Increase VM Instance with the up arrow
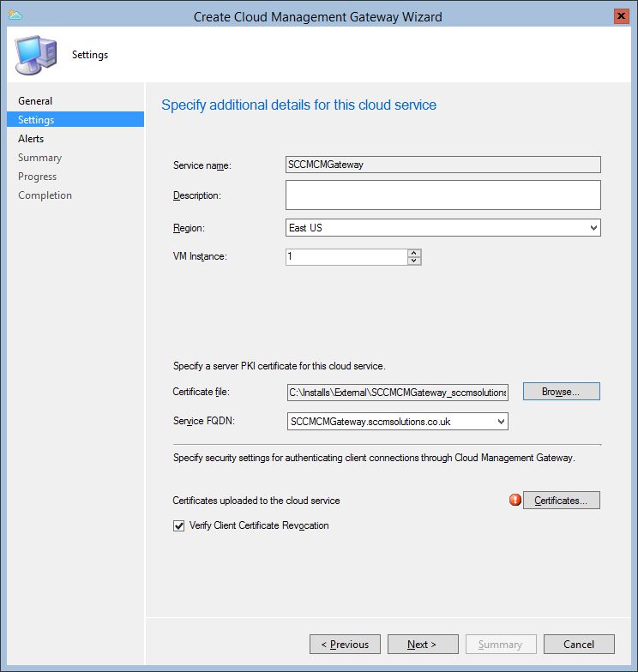 pyautogui.click(x=413, y=253)
